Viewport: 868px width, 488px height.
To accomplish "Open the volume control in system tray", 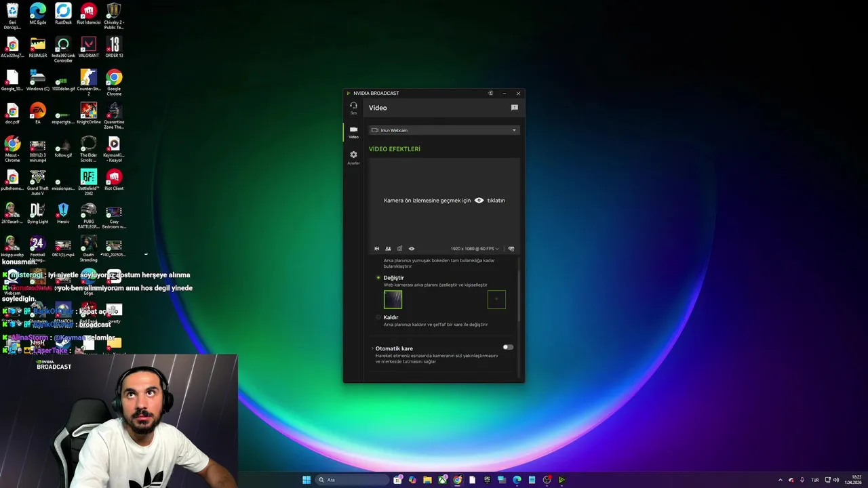I will (x=835, y=480).
